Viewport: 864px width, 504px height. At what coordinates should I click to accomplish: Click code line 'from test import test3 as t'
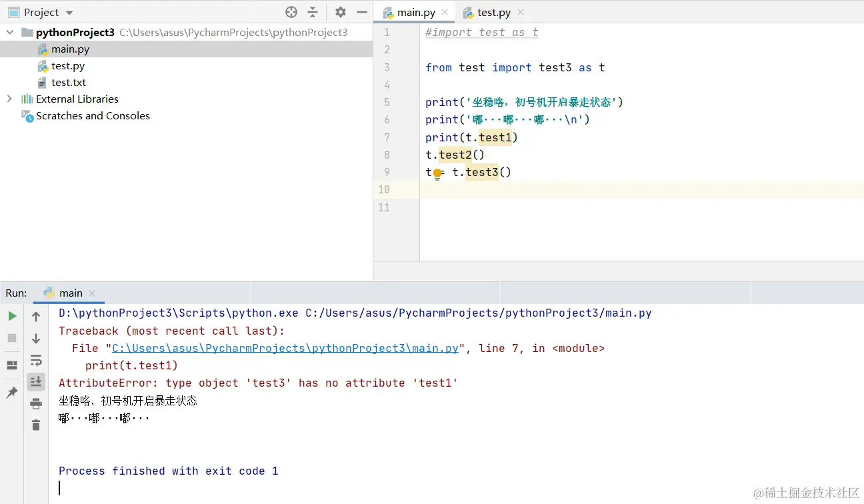click(x=515, y=67)
